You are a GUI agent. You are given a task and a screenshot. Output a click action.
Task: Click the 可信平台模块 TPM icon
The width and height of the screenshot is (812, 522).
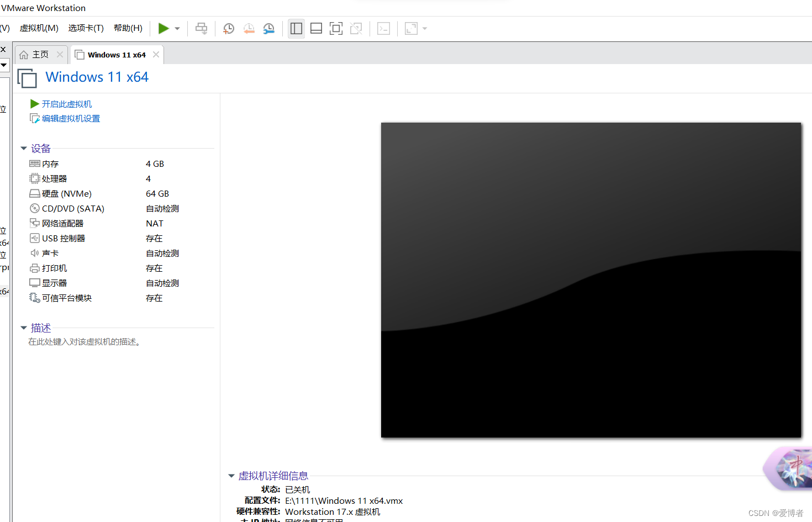pos(35,298)
